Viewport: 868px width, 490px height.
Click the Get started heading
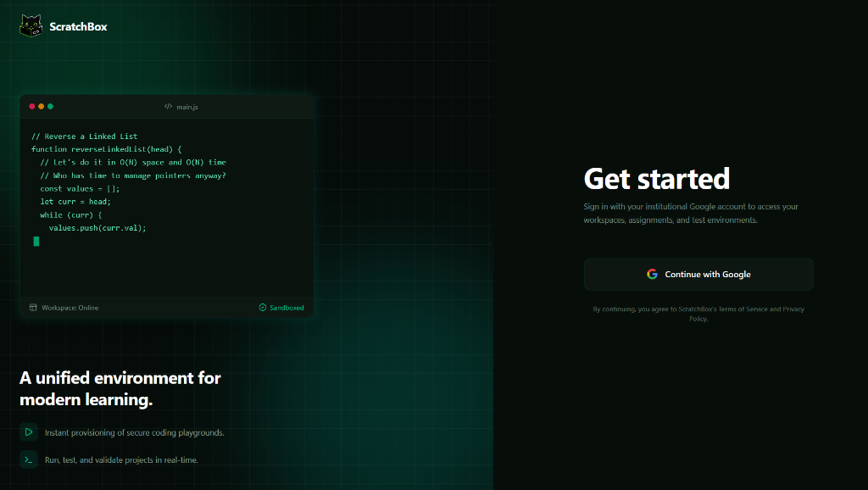657,179
